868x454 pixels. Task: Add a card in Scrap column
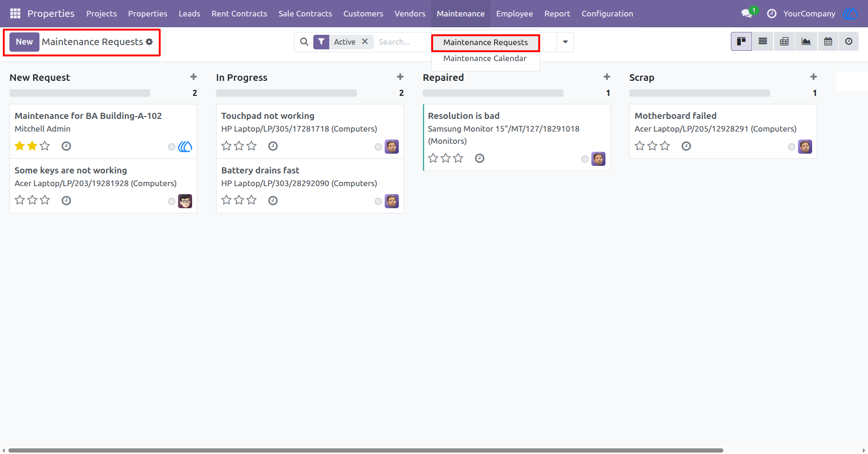tap(814, 77)
